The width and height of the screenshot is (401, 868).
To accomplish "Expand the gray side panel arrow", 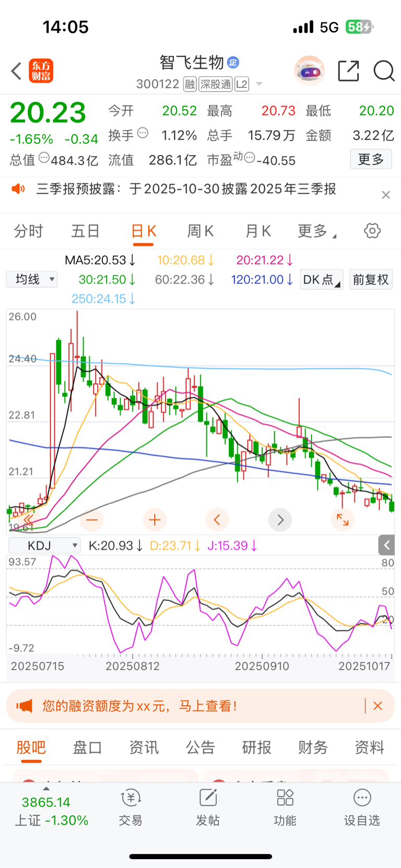I will [x=386, y=545].
